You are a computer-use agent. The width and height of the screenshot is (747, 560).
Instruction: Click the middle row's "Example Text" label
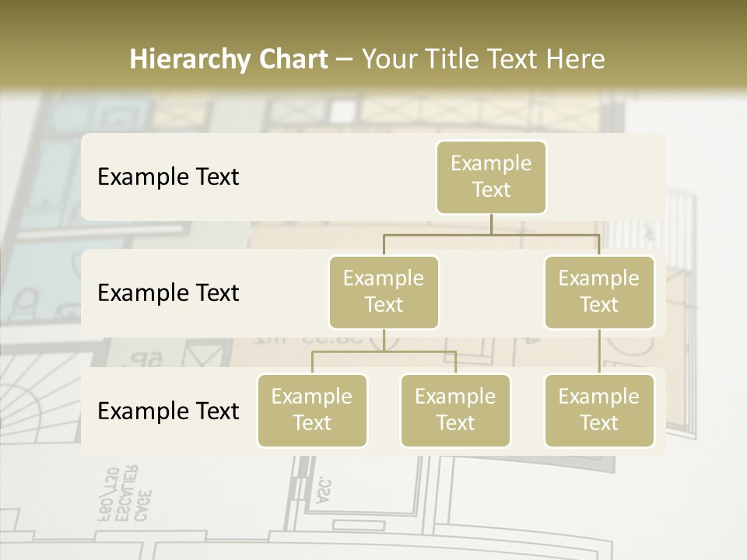coord(168,292)
